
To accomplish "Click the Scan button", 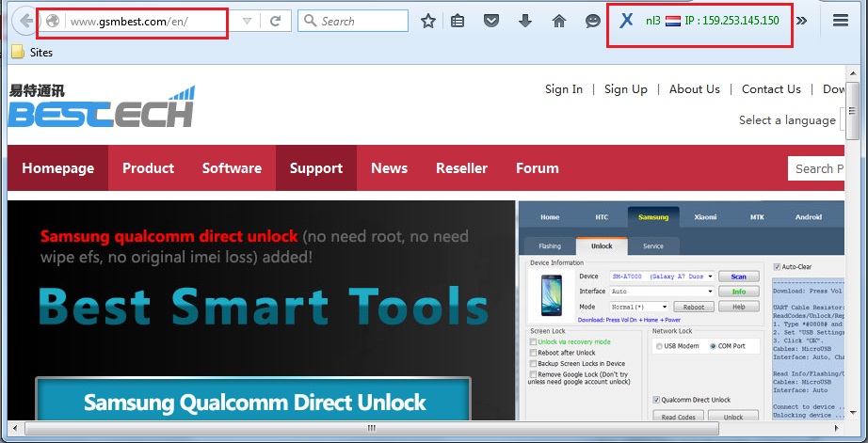I will pyautogui.click(x=738, y=277).
